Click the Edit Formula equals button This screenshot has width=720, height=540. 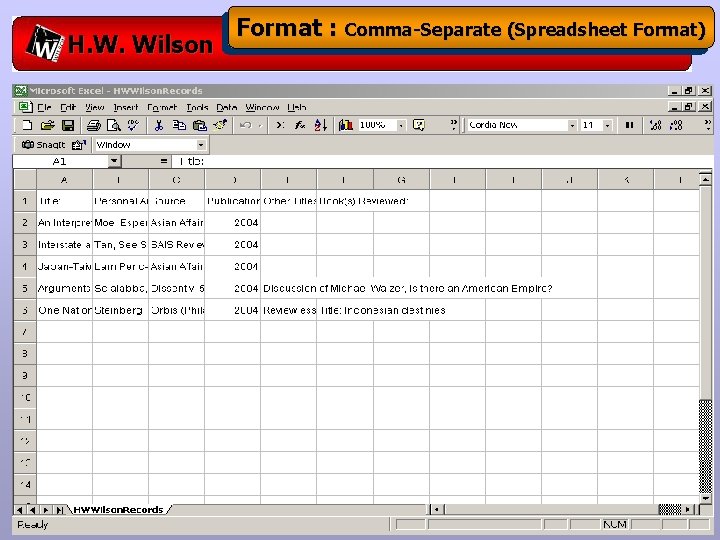pyautogui.click(x=163, y=161)
